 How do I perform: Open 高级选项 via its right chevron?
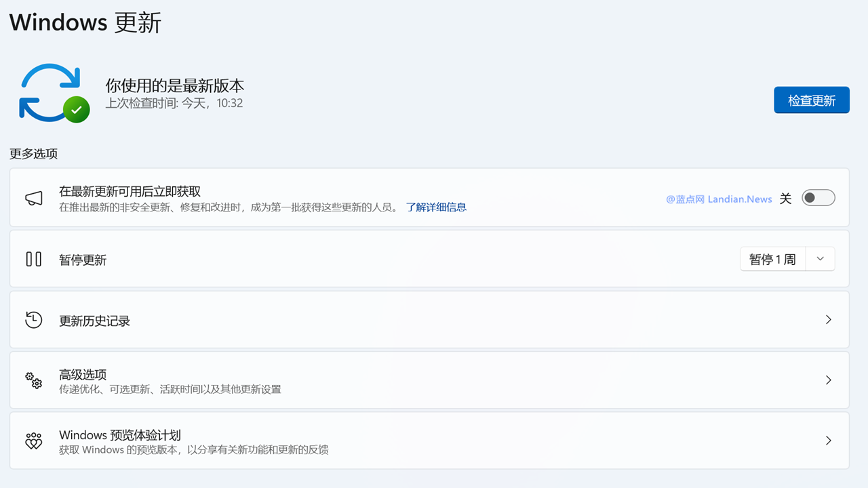(828, 380)
